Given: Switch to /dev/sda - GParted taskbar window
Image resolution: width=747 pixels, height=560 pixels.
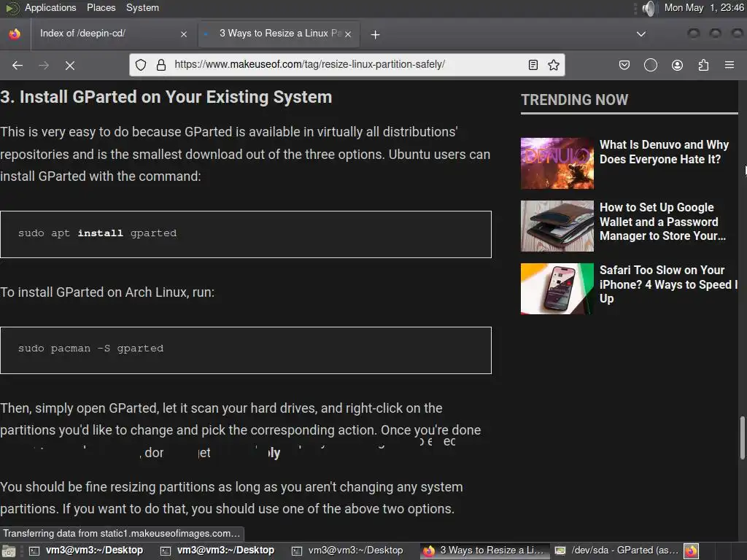Looking at the screenshot, I should (616, 551).
